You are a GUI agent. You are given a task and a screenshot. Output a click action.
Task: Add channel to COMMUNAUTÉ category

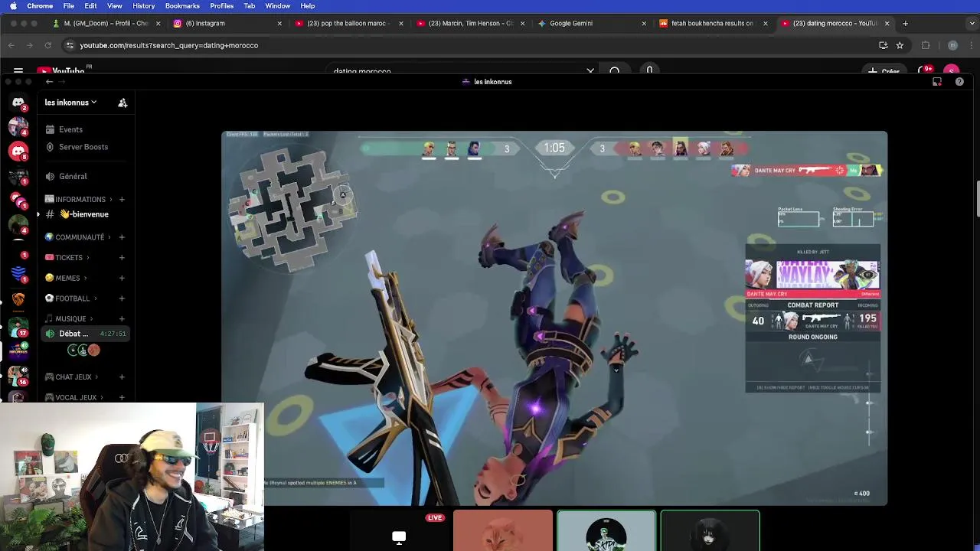coord(122,237)
